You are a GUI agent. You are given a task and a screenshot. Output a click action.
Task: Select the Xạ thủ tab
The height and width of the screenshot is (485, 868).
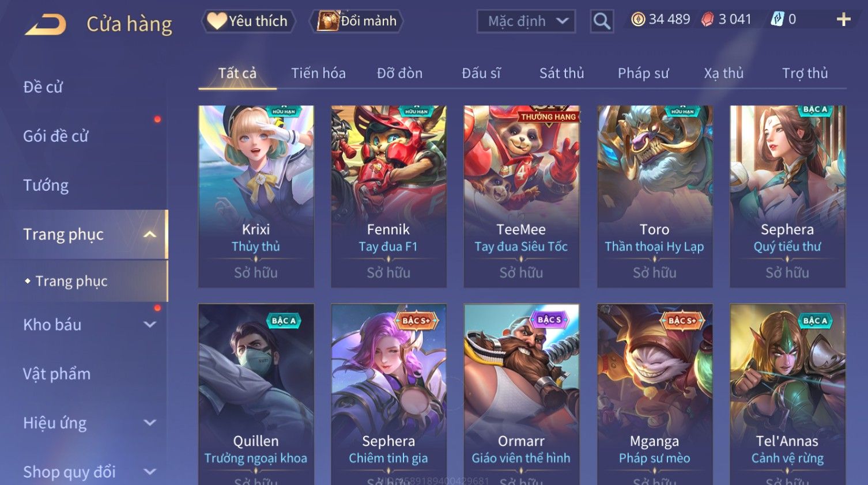[724, 73]
